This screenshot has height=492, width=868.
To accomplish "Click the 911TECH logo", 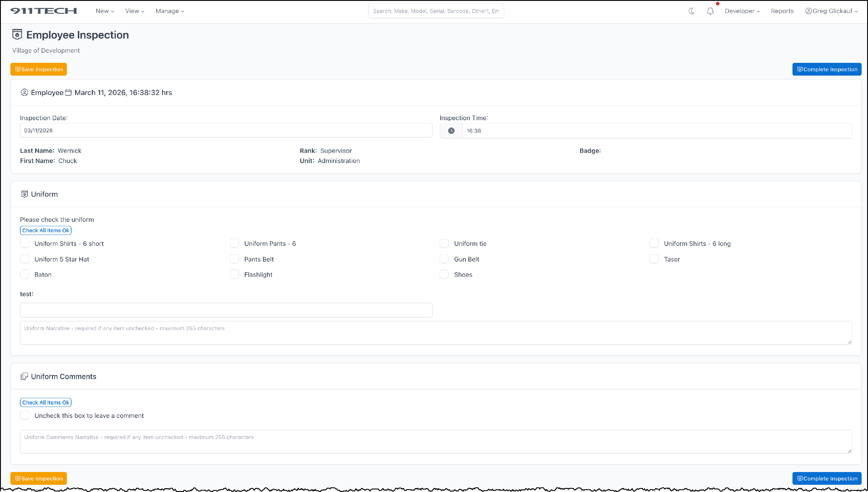I will pos(44,11).
